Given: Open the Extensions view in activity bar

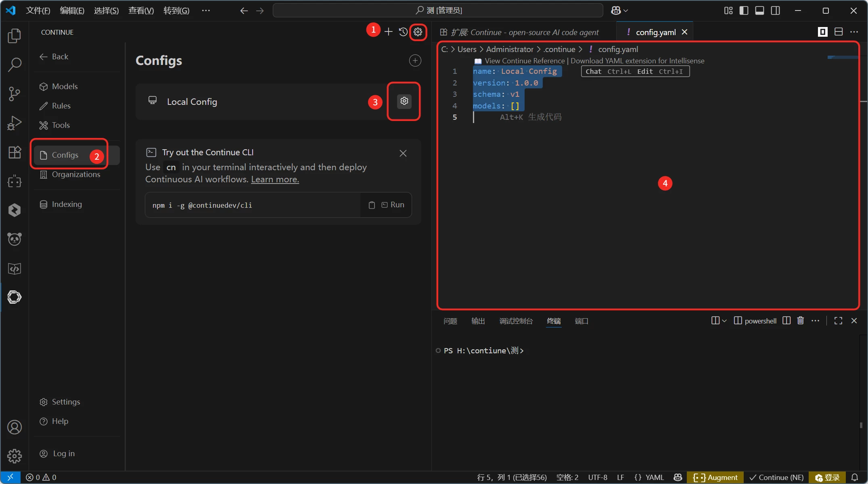Looking at the screenshot, I should coord(15,152).
